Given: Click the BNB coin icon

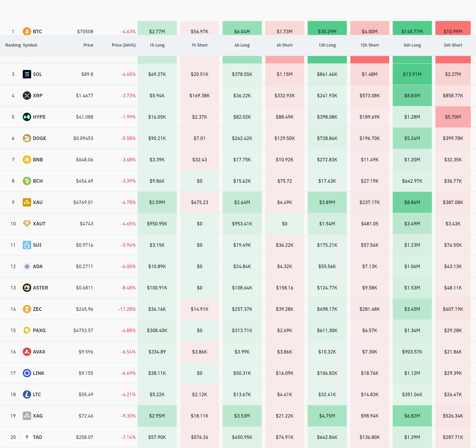Looking at the screenshot, I should [x=27, y=159].
